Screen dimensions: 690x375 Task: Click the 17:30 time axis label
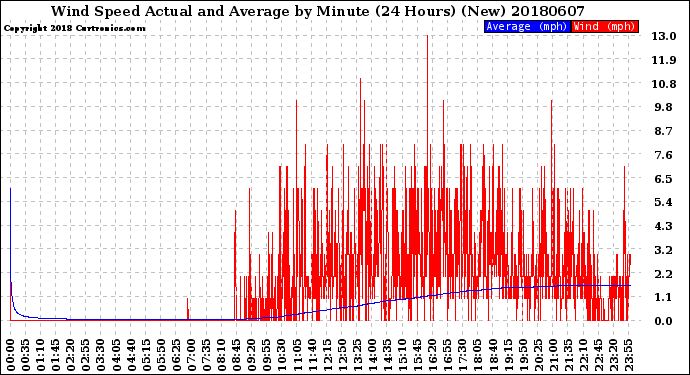pyautogui.click(x=463, y=355)
